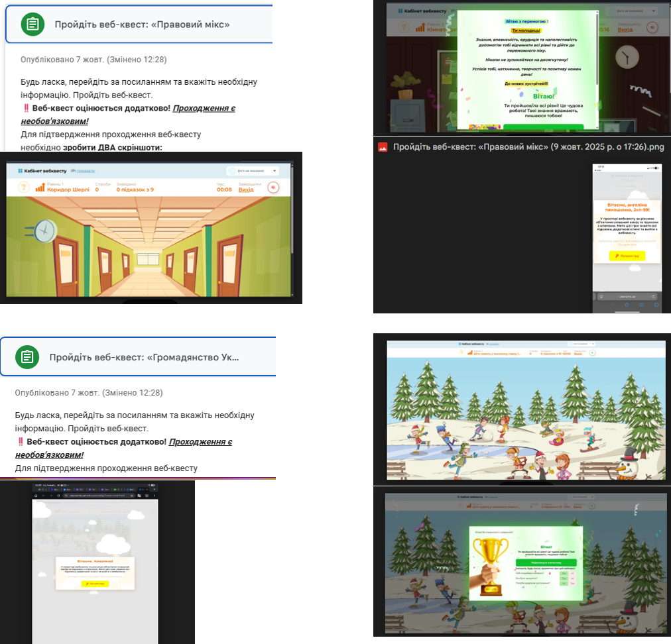
Task: Open the «Громадянство Ук…» assignment title
Action: pos(144,357)
